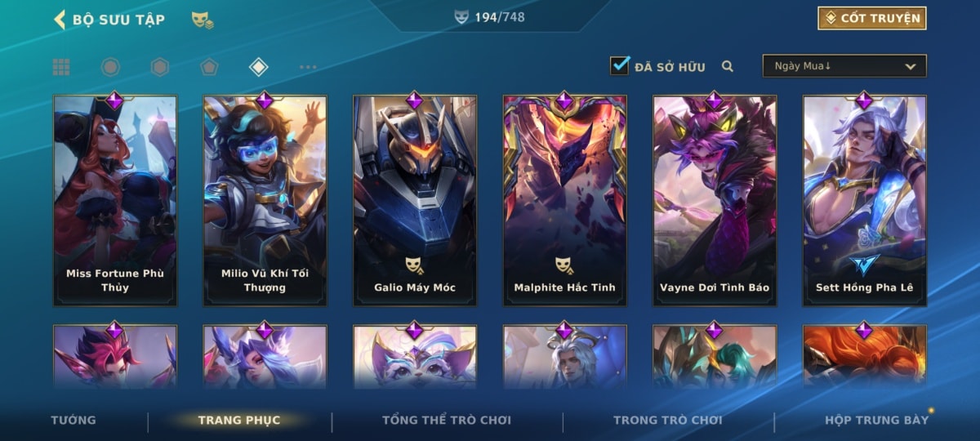Select the diamond rarity filter icon
The height and width of the screenshot is (441, 980).
point(259,67)
